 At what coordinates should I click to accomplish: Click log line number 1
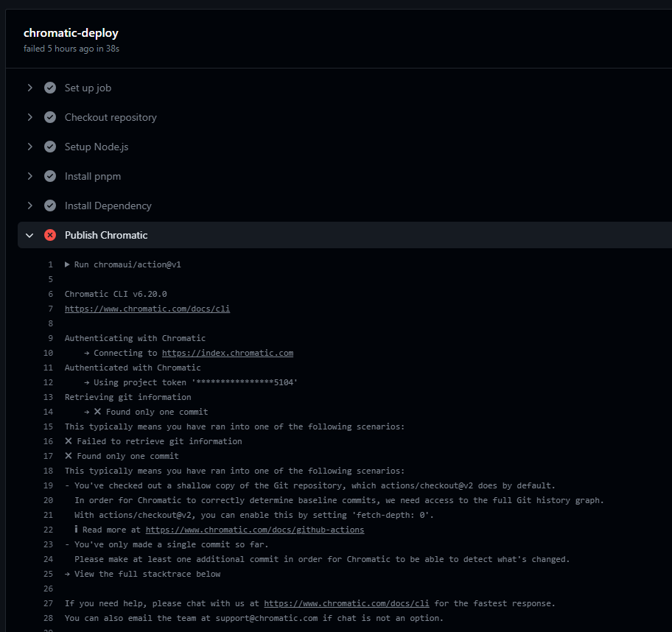50,264
